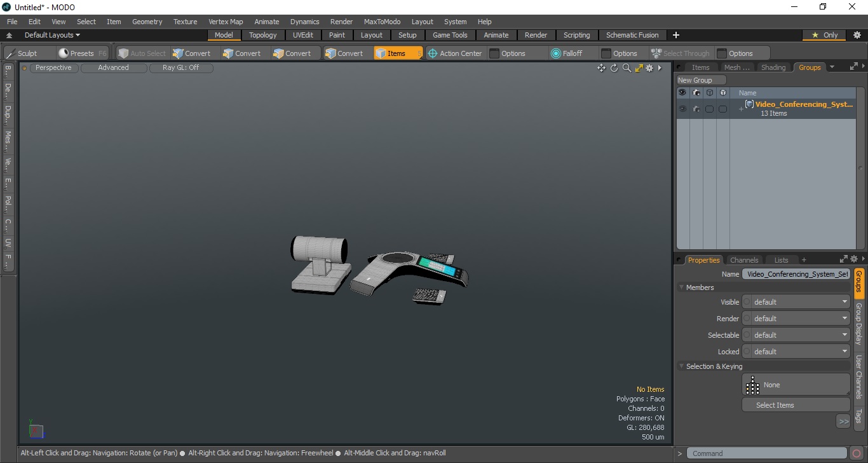Click the viewport zoom magnifier icon
Image resolution: width=868 pixels, height=463 pixels.
click(x=627, y=68)
